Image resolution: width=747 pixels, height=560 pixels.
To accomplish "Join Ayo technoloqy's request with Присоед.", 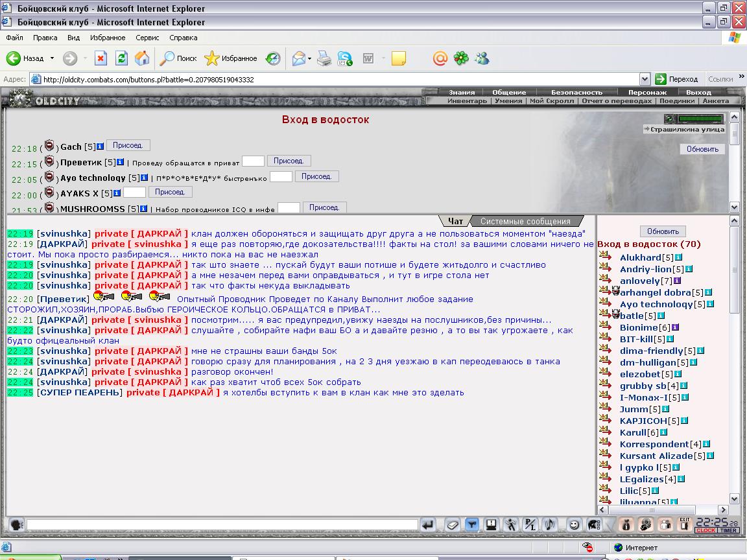I will coord(317,176).
